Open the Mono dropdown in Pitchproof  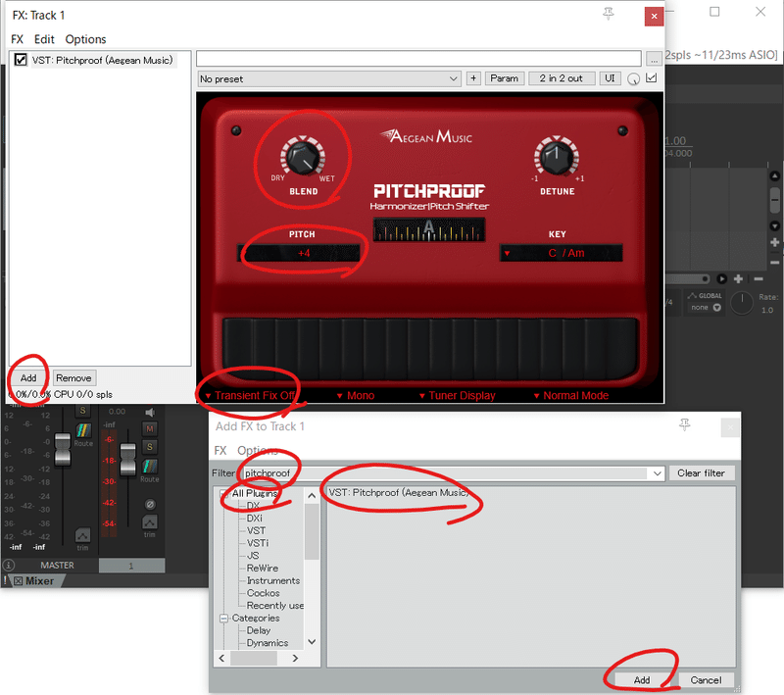356,395
